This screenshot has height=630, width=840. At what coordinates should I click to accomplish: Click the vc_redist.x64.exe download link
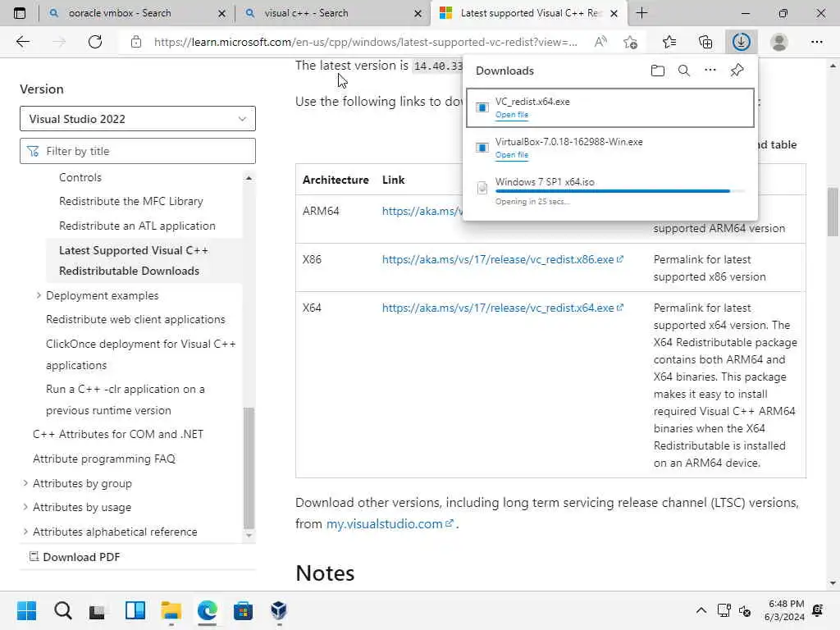pyautogui.click(x=503, y=308)
